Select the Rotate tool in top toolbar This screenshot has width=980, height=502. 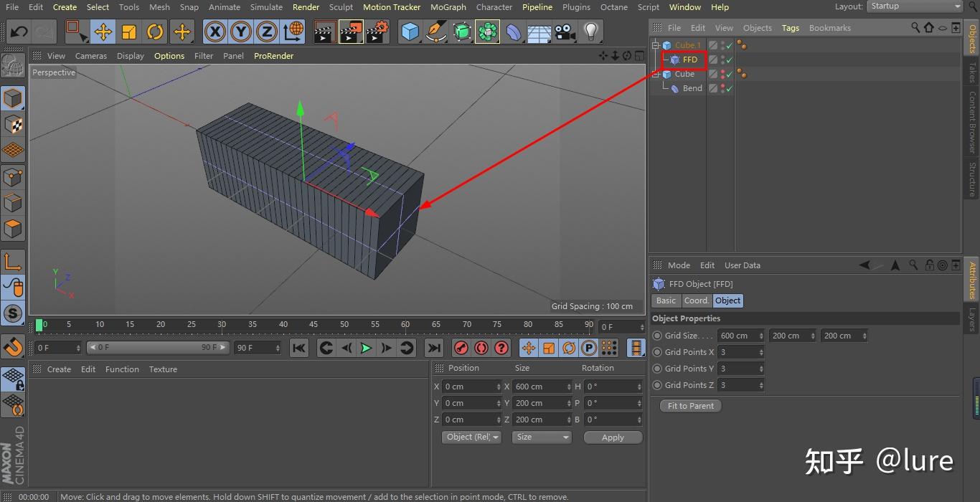[x=155, y=32]
